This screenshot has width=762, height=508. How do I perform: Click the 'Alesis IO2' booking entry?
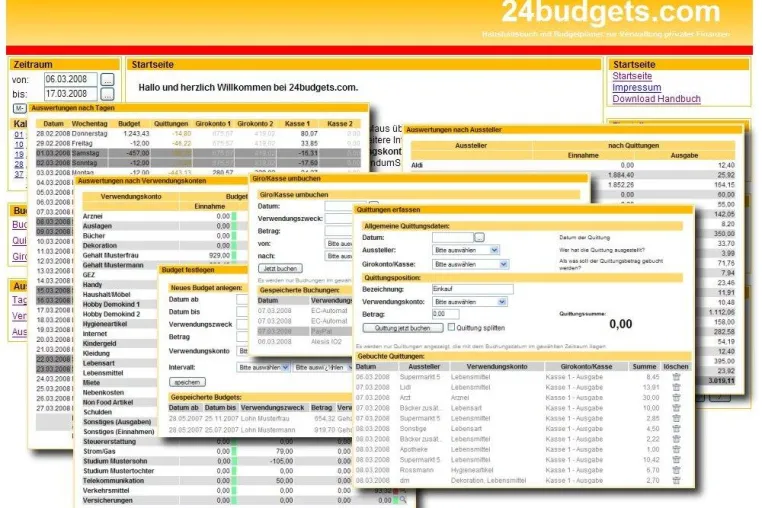[326, 342]
